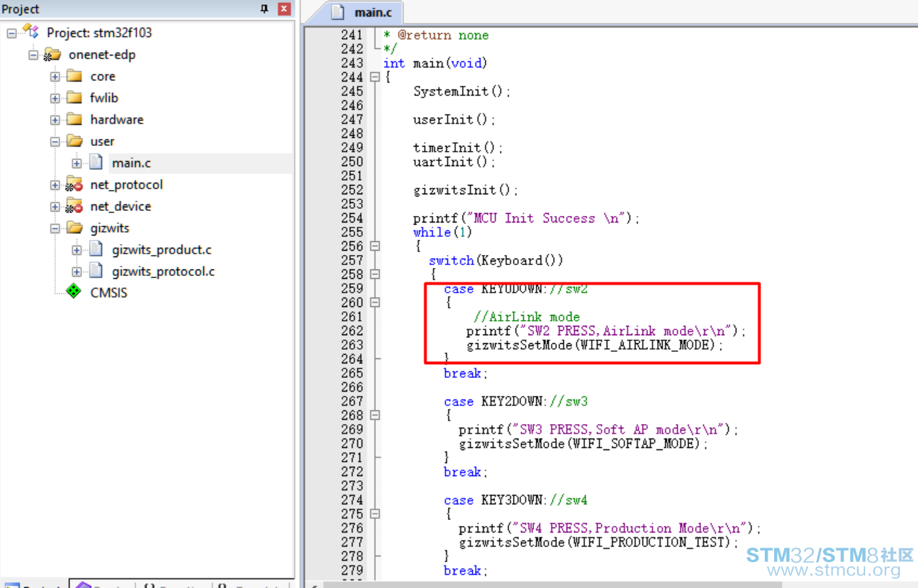The width and height of the screenshot is (918, 588).
Task: Select main.c in the project tree
Action: click(x=131, y=163)
